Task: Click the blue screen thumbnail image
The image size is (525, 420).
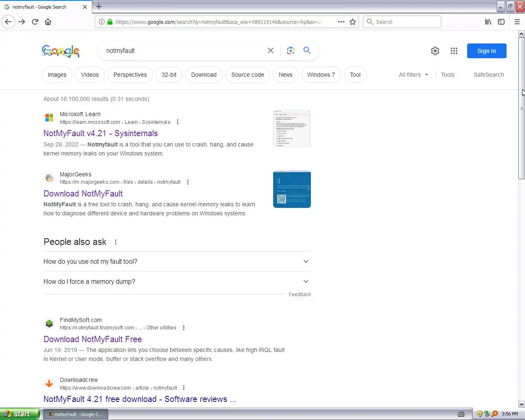Action: pyautogui.click(x=292, y=189)
